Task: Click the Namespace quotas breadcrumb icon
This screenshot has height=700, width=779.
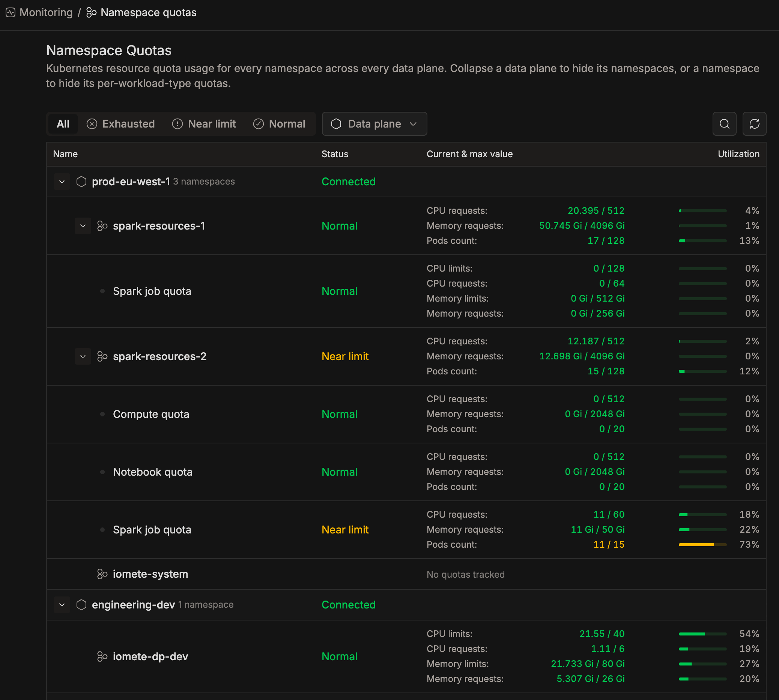Action: click(x=91, y=13)
